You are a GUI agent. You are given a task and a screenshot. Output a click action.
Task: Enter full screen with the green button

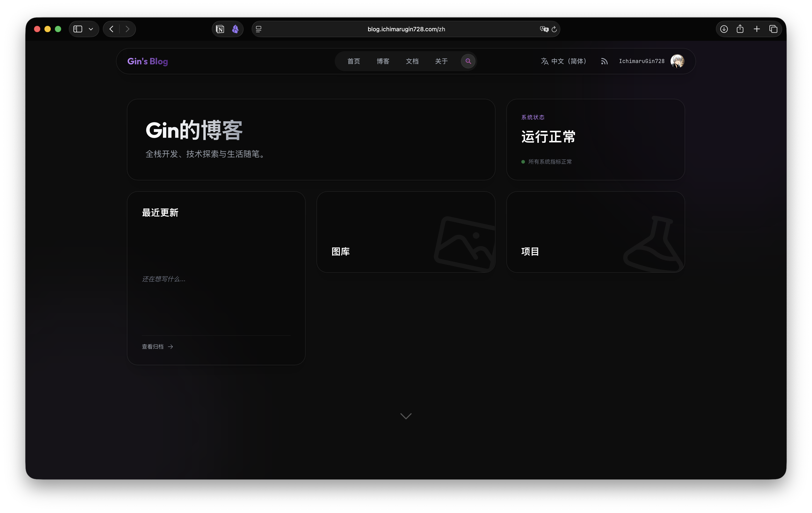[x=58, y=29]
